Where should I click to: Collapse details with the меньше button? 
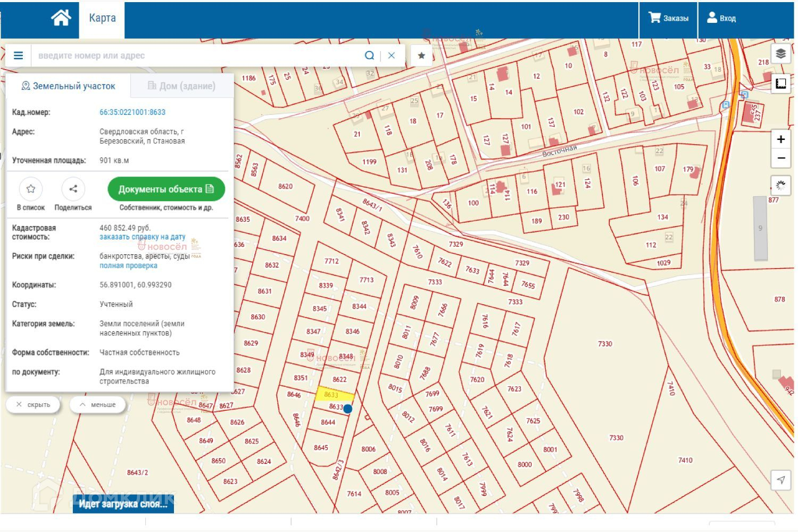[97, 405]
